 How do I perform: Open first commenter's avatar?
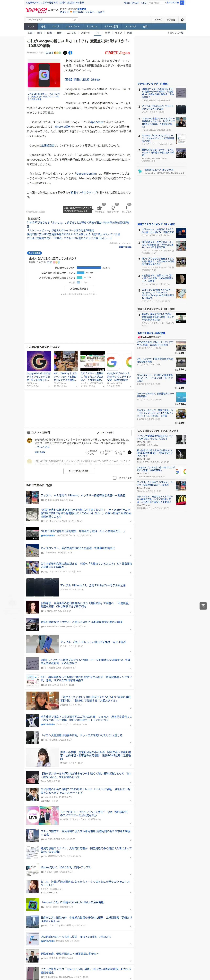(x=29, y=441)
